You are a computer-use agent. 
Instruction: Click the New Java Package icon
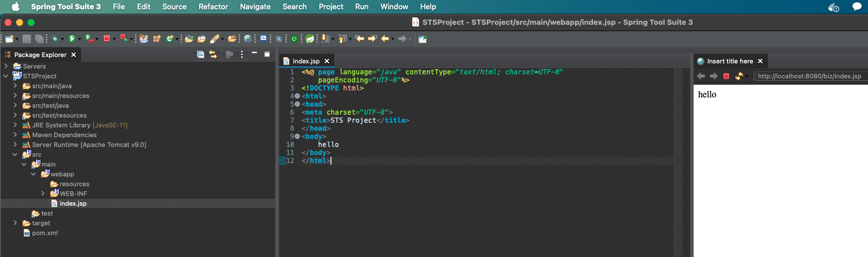pos(157,39)
